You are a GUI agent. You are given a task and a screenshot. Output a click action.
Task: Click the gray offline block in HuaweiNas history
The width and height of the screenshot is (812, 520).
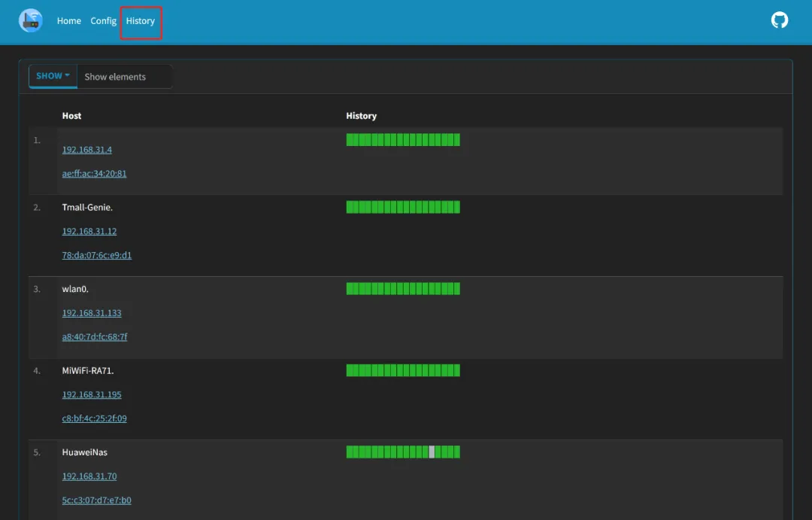pos(432,452)
